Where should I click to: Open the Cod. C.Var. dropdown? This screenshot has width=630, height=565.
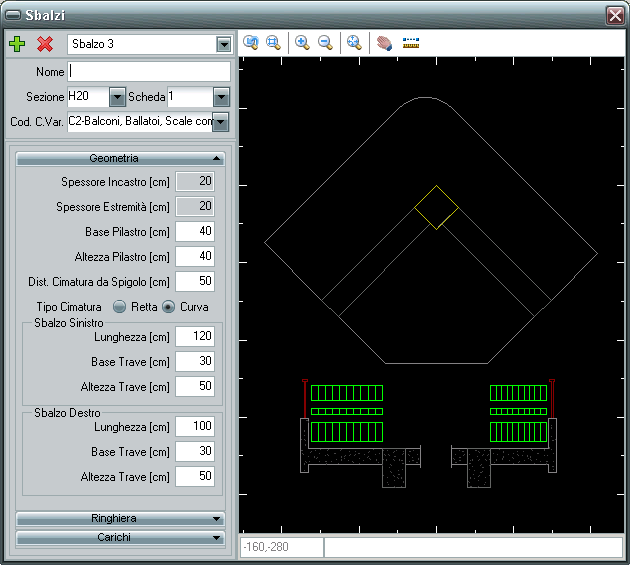click(x=221, y=122)
